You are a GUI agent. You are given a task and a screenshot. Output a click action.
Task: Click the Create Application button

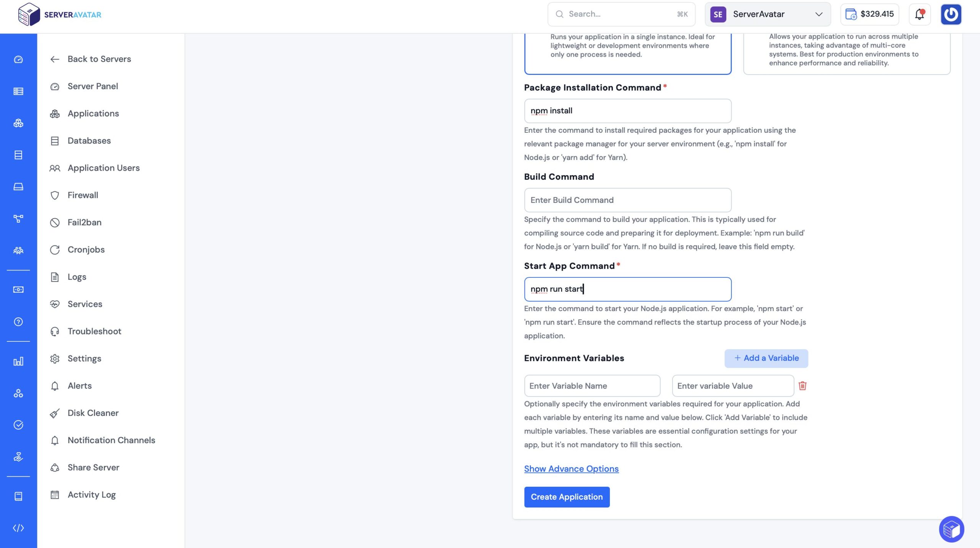click(x=567, y=497)
